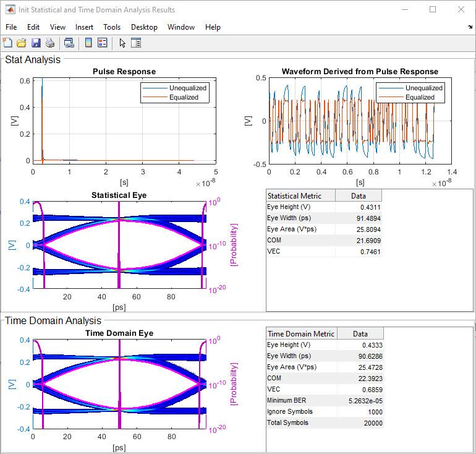Toggle the Insert Legend toolbar icon
This screenshot has width=476, height=454.
pyautogui.click(x=103, y=43)
